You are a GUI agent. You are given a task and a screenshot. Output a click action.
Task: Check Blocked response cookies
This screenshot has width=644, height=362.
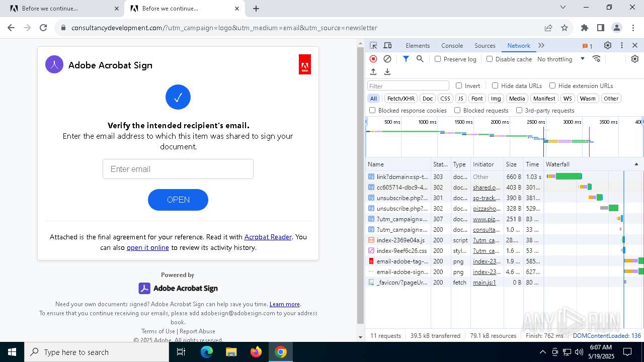372,110
